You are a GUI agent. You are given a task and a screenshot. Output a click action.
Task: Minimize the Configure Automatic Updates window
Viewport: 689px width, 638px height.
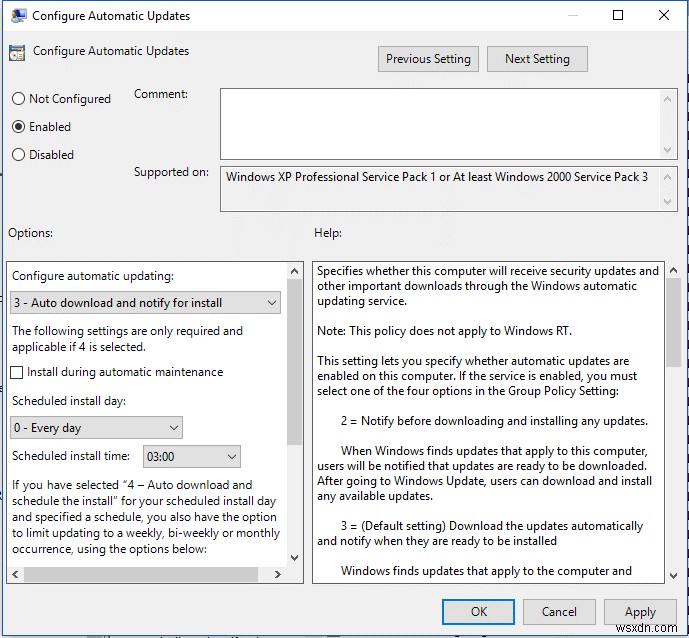[x=573, y=15]
